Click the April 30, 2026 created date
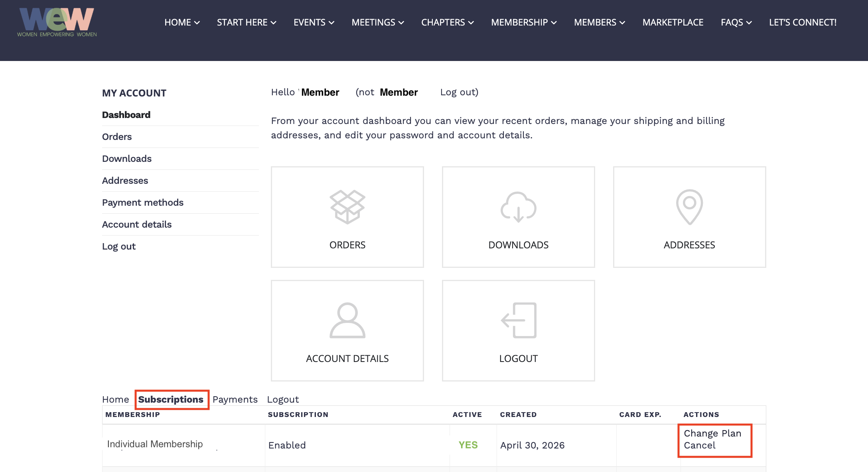868x472 pixels. tap(532, 445)
